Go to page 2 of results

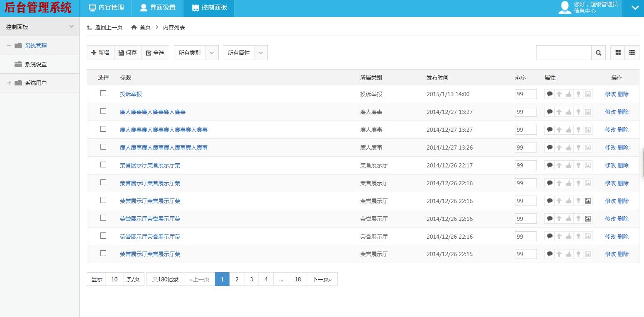[x=237, y=279]
